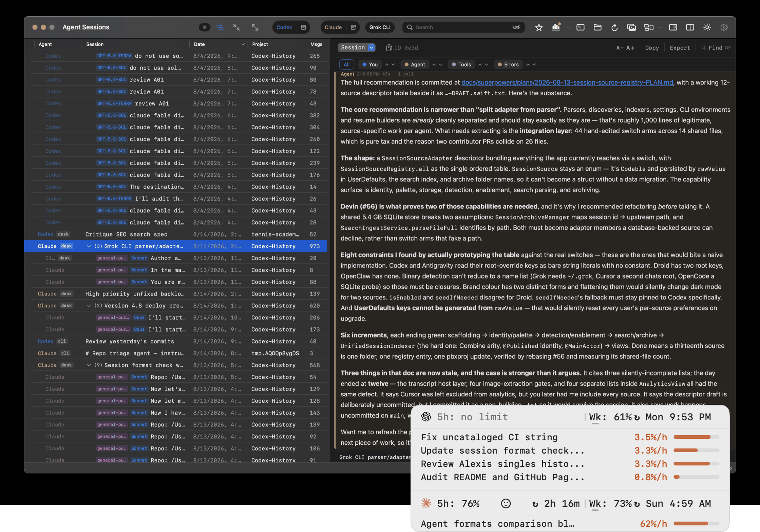Click the usage bar for Agent formats comparison
Image resolution: width=760 pixels, height=532 pixels.
[x=696, y=524]
